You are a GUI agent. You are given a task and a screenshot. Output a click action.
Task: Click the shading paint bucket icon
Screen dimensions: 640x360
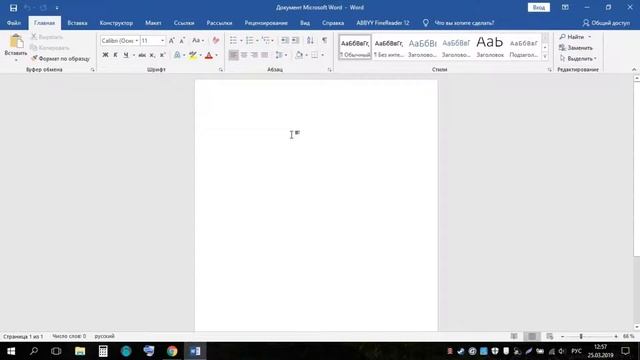(299, 55)
